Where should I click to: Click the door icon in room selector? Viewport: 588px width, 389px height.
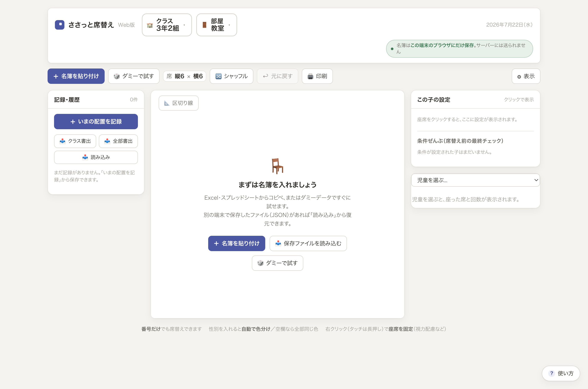[x=205, y=25]
